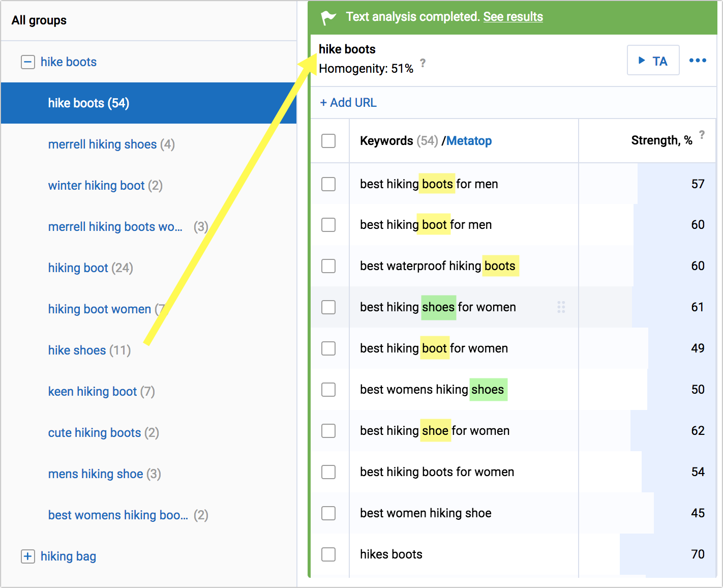
Task: Open mens hiking shoe group
Action: (x=104, y=474)
